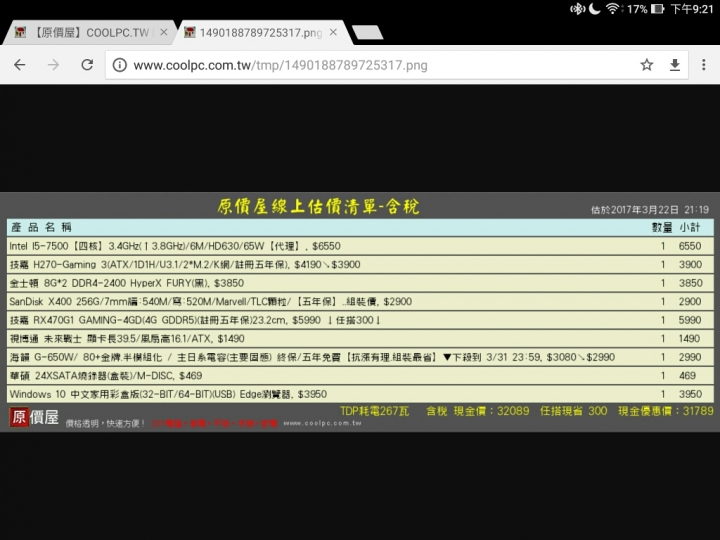Click the forward navigation arrow
This screenshot has width=720, height=540.
tap(53, 65)
